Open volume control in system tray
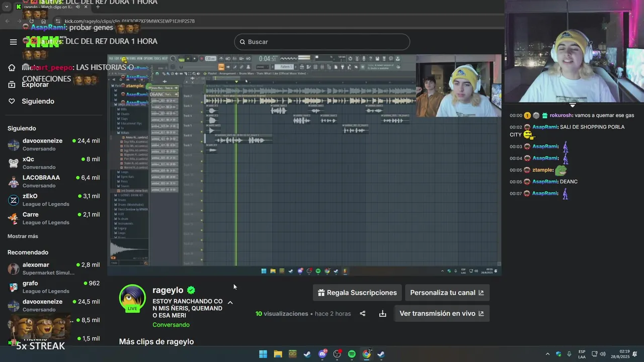Image resolution: width=644 pixels, height=362 pixels. [x=603, y=354]
